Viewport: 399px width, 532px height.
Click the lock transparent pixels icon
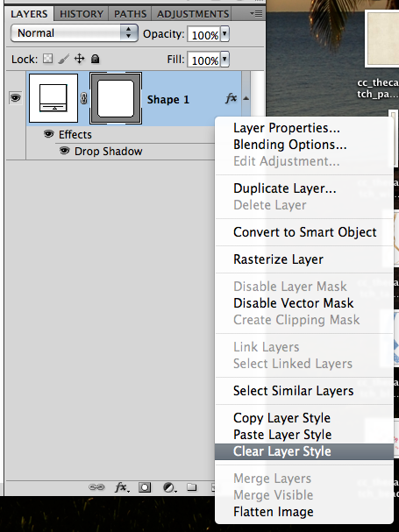click(48, 59)
